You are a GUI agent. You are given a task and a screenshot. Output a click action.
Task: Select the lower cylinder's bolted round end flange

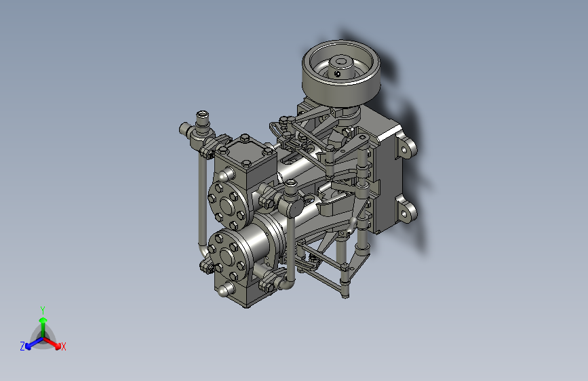point(227,256)
